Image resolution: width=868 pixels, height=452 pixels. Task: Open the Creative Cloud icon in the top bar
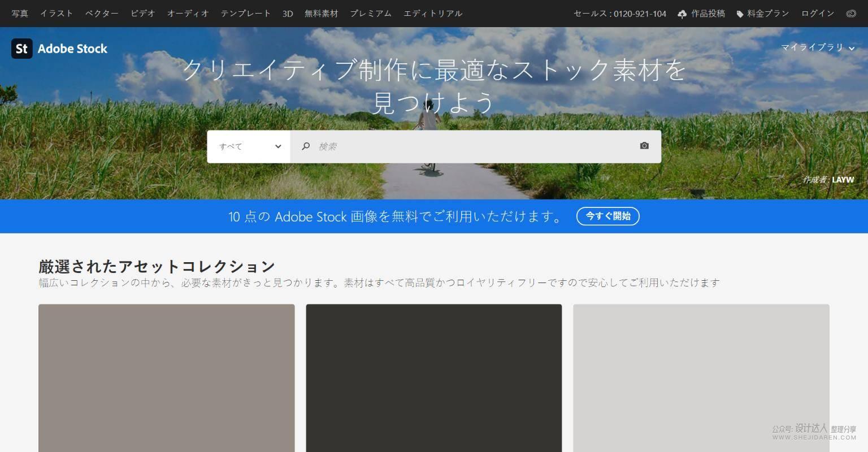(x=851, y=14)
